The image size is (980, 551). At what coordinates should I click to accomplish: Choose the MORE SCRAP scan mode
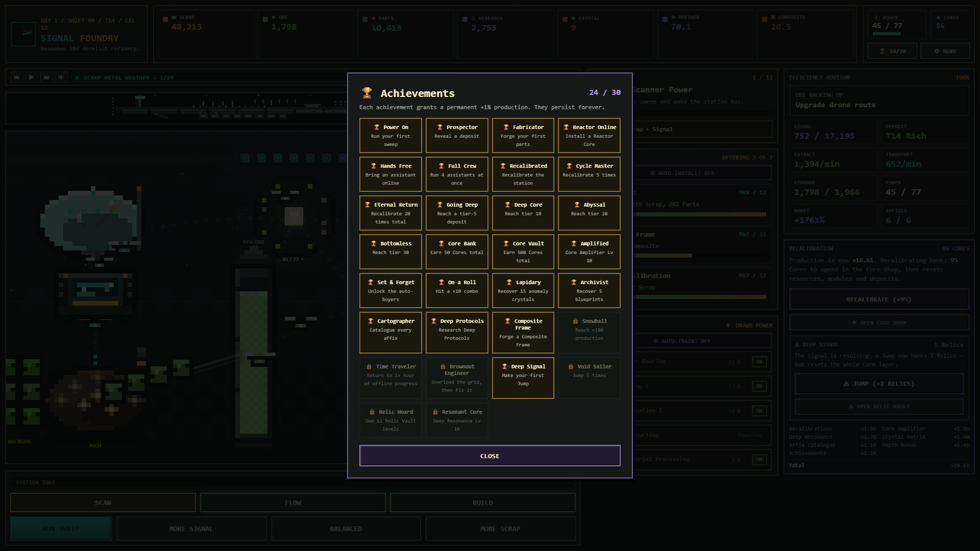[500, 529]
